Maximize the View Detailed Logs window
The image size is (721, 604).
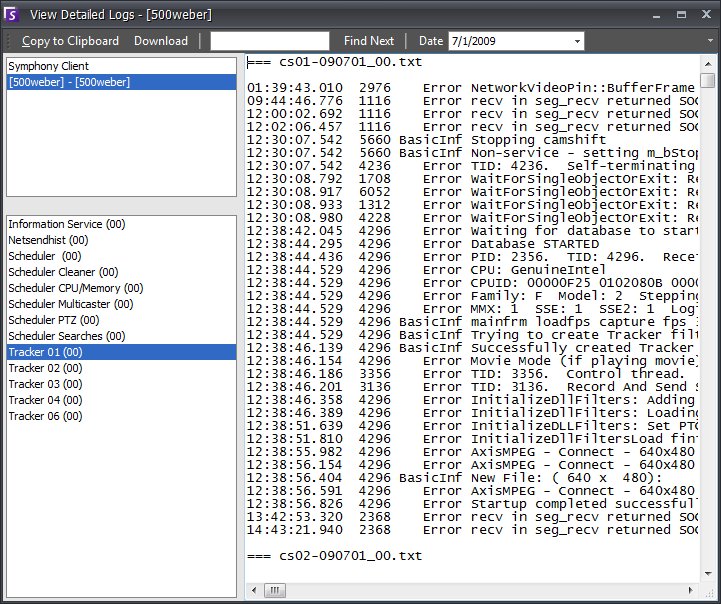click(681, 15)
